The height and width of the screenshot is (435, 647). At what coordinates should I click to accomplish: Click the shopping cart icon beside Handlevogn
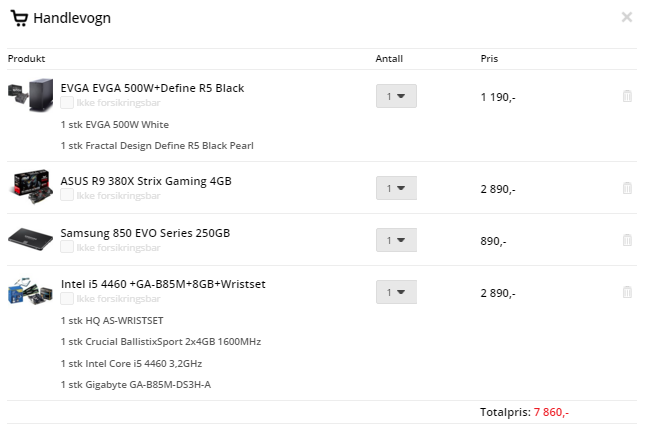[19, 18]
